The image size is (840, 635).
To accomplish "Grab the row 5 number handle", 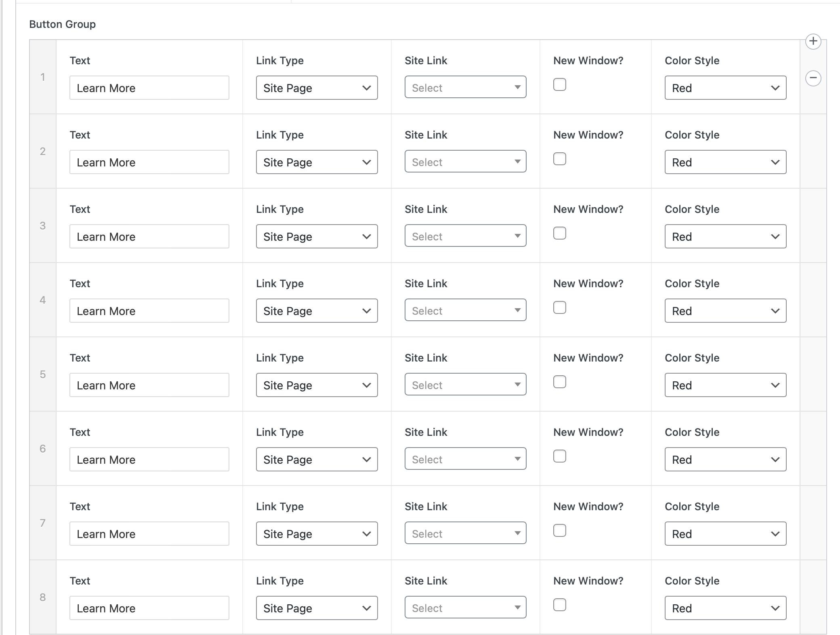I will 43,374.
